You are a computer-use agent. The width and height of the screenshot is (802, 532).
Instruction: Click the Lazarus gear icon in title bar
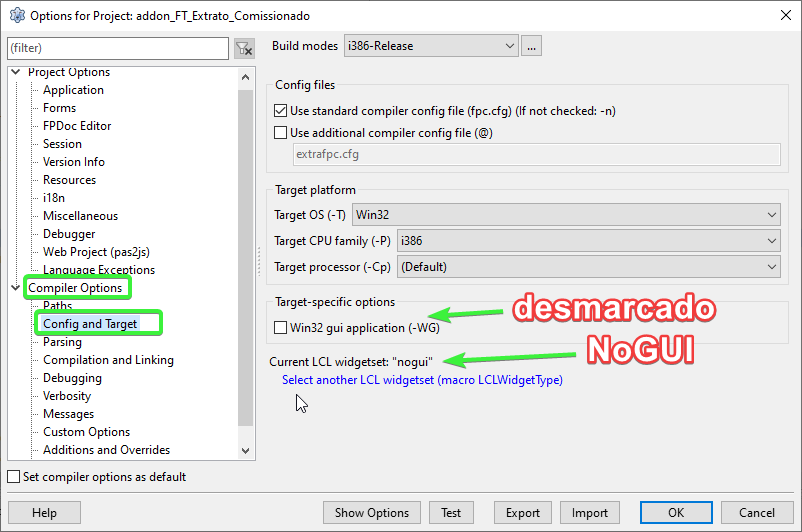click(x=17, y=15)
